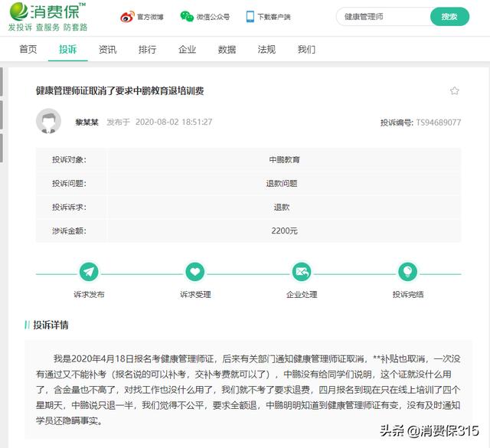Open the 企业 tab
Image resolution: width=490 pixels, height=448 pixels.
[187, 49]
